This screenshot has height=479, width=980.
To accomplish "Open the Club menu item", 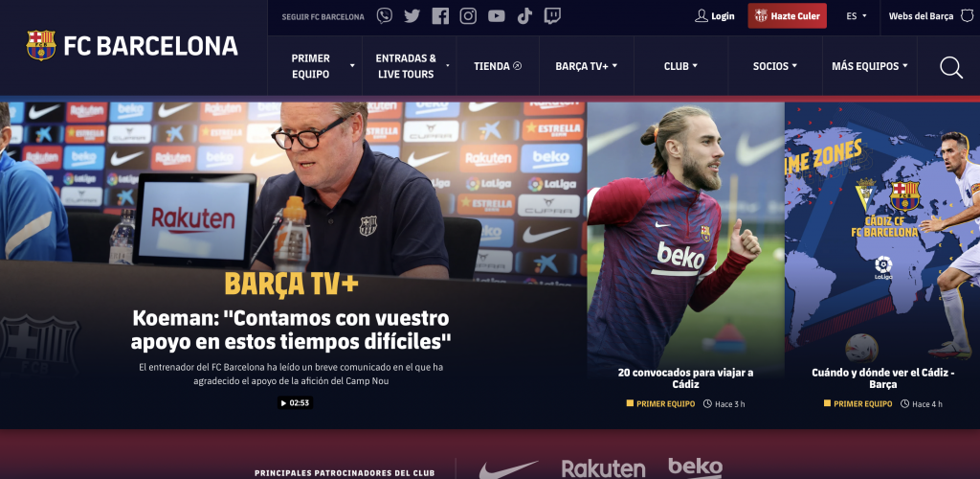I will coord(680,66).
